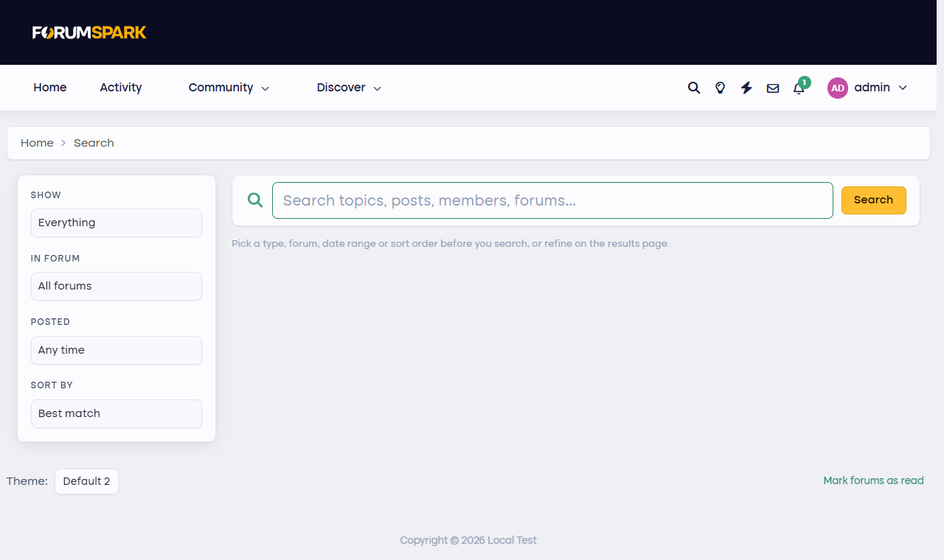Open the Sort By dropdown
The image size is (944, 560).
click(117, 413)
